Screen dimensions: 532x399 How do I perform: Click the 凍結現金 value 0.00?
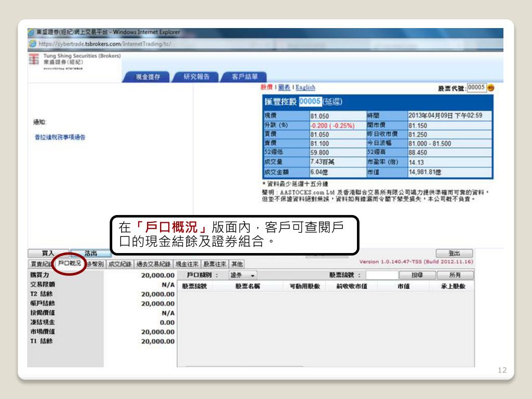click(167, 322)
